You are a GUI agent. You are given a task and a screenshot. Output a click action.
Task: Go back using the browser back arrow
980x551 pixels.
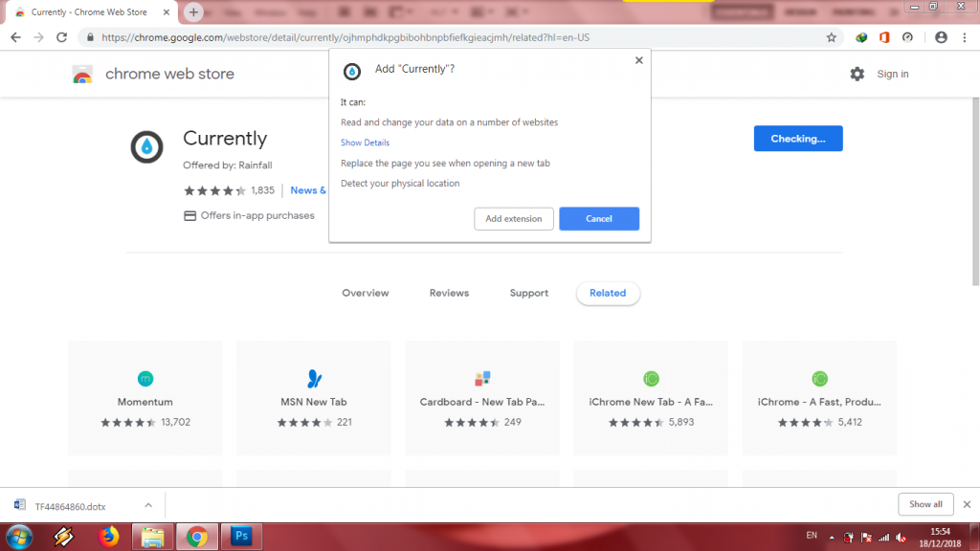15,37
